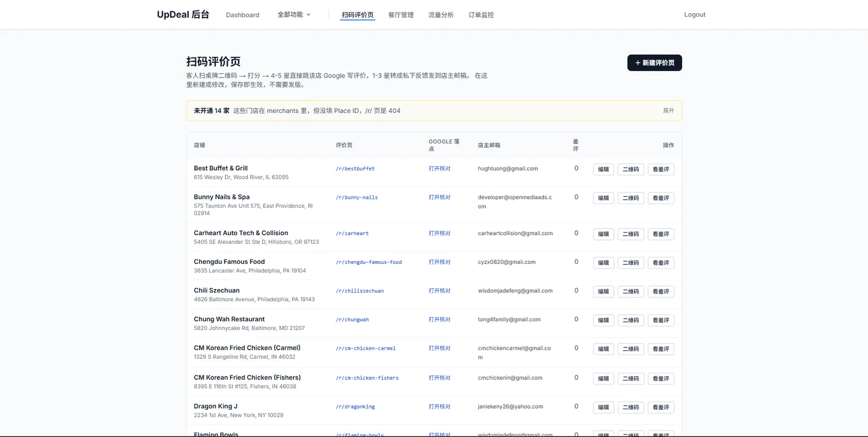Click 看差评 for CM Korean Fried Chicken (Fishers)
Image resolution: width=868 pixels, height=437 pixels.
coord(661,378)
